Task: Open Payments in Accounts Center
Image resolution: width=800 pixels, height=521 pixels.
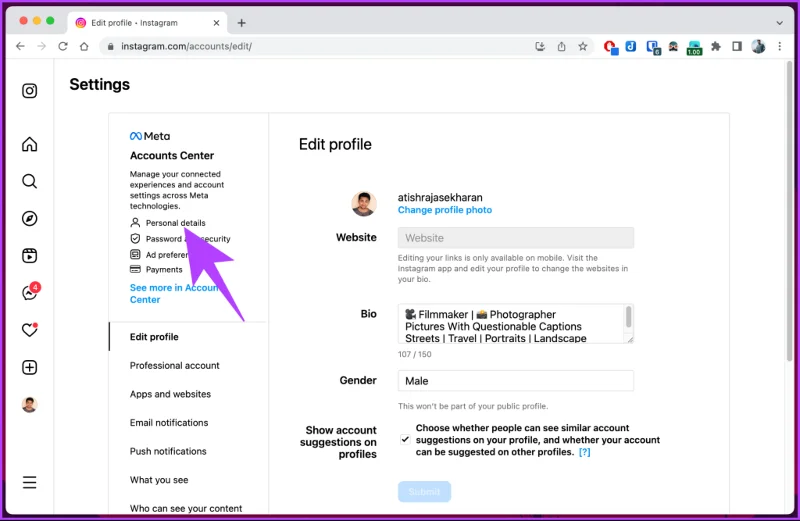Action: tap(157, 269)
